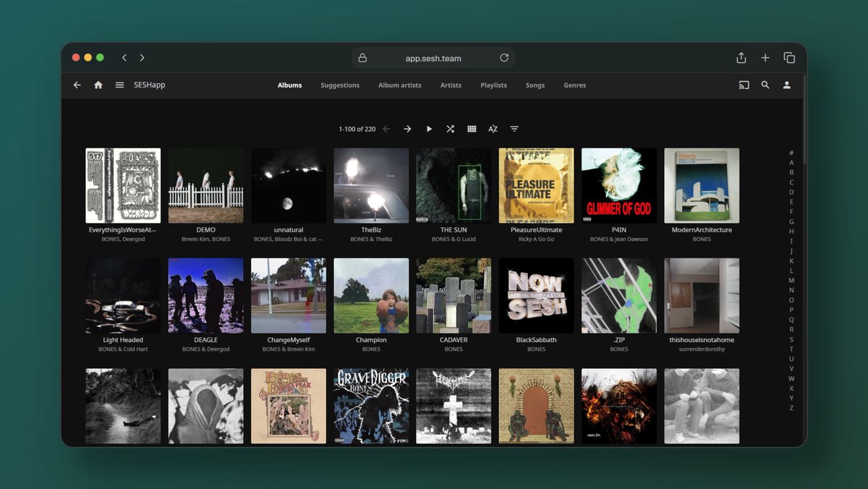The image size is (868, 489).
Task: Open the EverythingIsWorseAt album cover
Action: [123, 185]
